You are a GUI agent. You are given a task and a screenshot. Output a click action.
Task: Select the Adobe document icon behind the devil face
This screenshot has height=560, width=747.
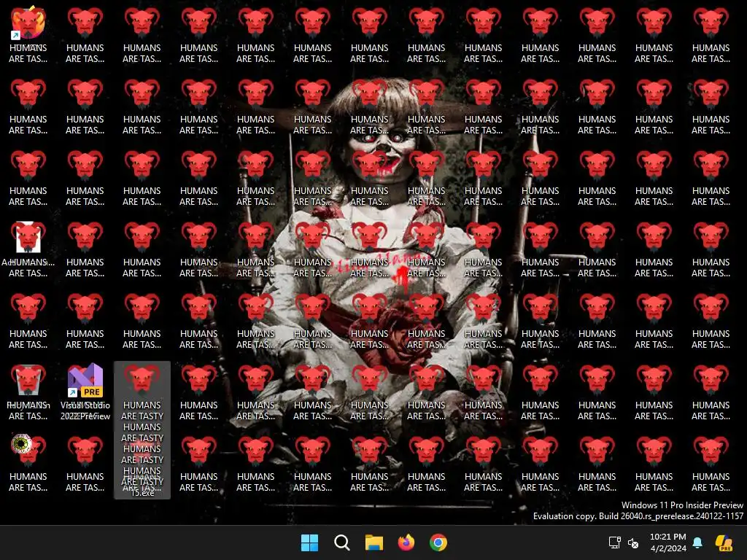[28, 249]
